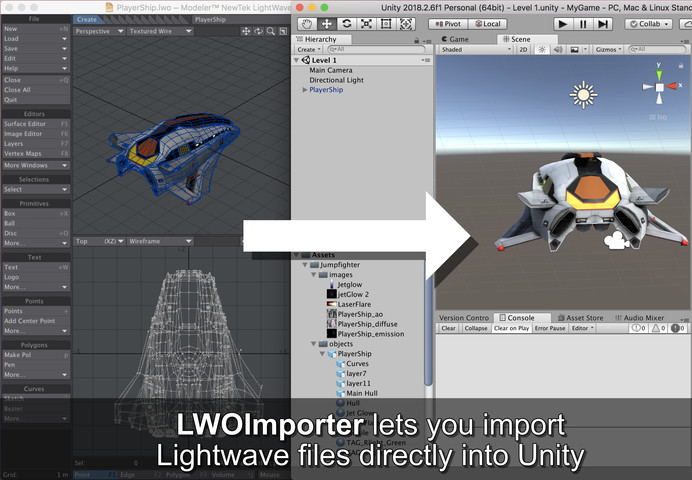This screenshot has height=480, width=692.
Task: Toggle scene audio speaker icon
Action: pos(558,49)
